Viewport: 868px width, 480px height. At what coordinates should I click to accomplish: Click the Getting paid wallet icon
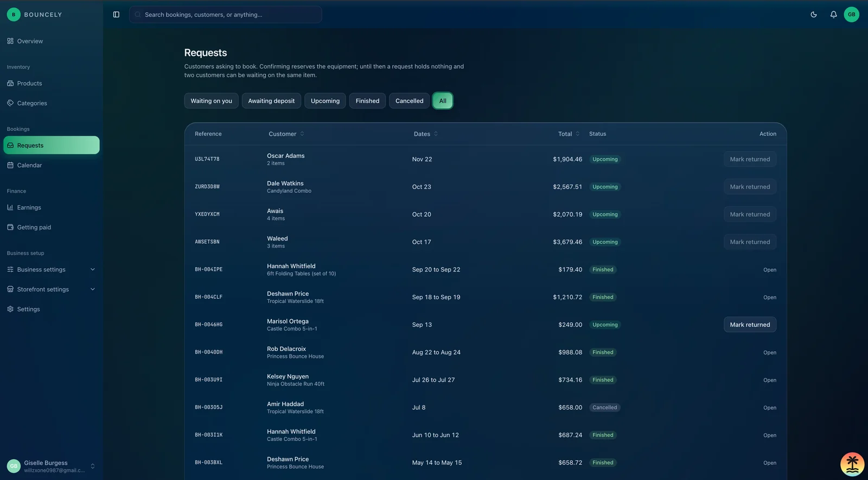pyautogui.click(x=10, y=228)
